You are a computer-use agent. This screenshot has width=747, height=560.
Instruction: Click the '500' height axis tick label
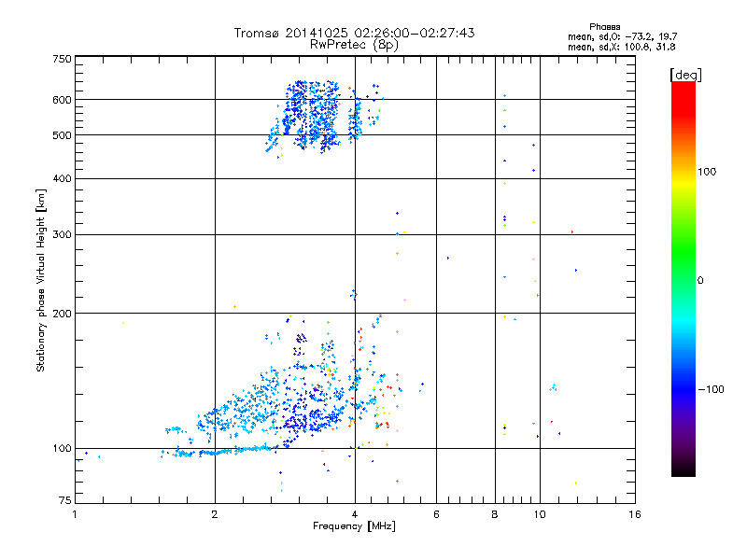pyautogui.click(x=62, y=135)
